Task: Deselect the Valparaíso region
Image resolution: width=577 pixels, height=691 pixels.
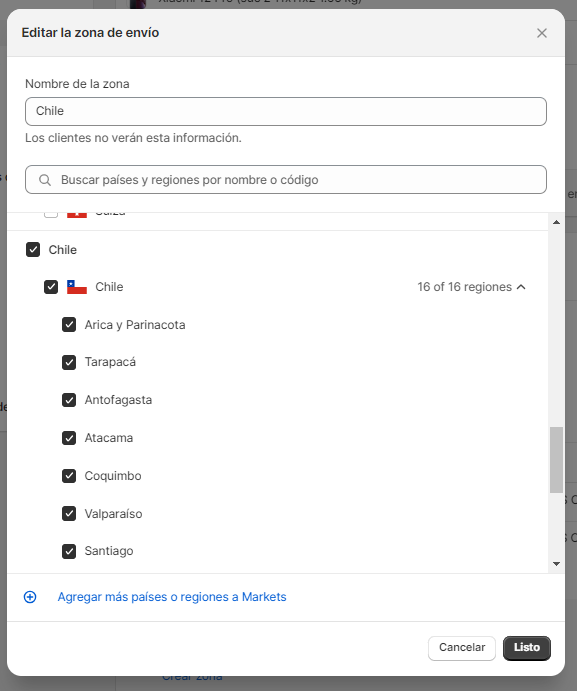Action: 69,514
